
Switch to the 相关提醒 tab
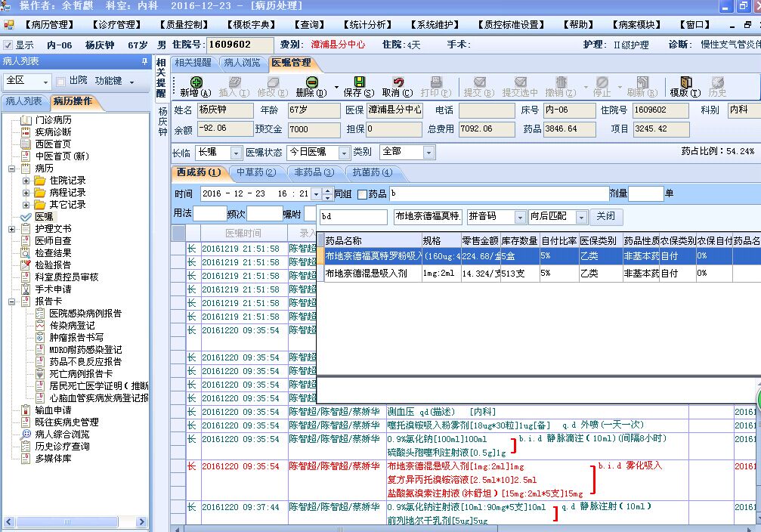tap(193, 63)
